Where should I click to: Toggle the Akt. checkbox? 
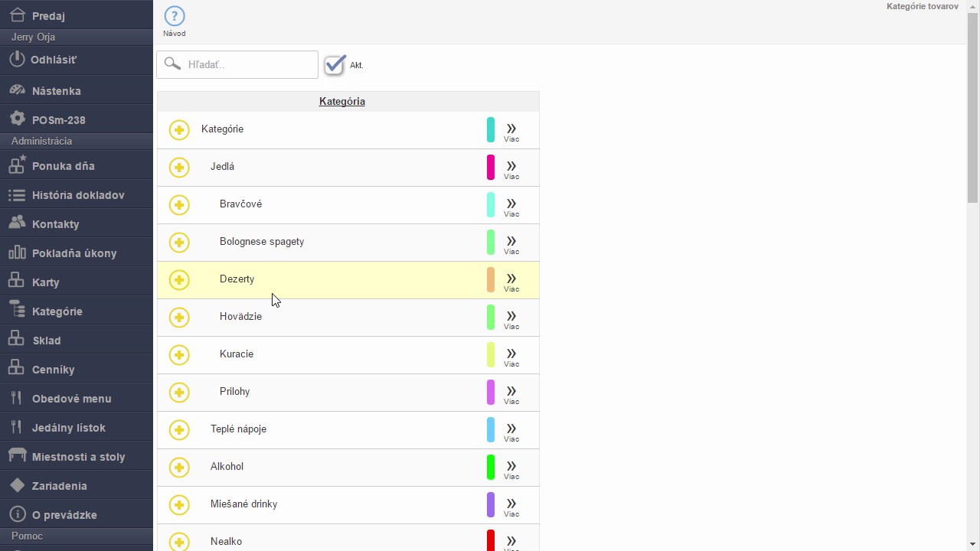335,65
